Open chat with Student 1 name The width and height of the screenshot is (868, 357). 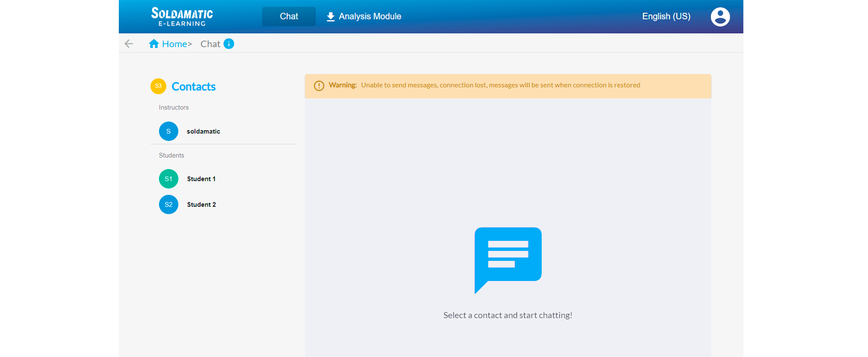point(201,179)
